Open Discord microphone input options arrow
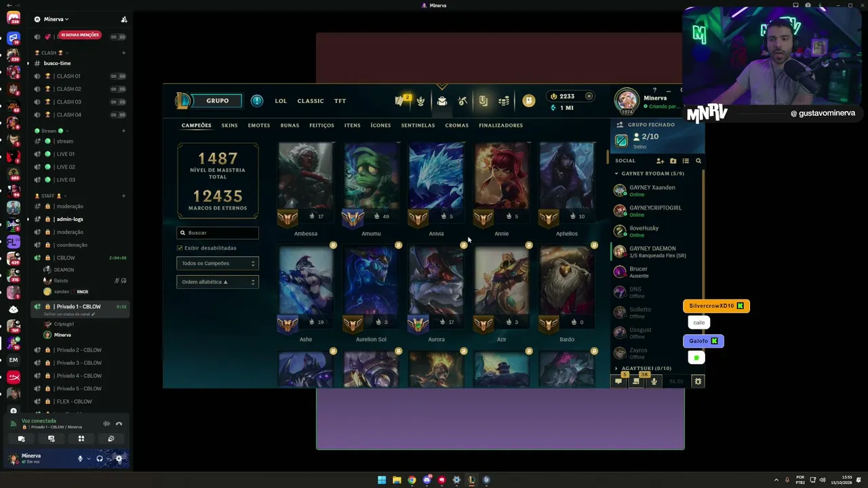This screenshot has height=488, width=868. click(x=88, y=459)
